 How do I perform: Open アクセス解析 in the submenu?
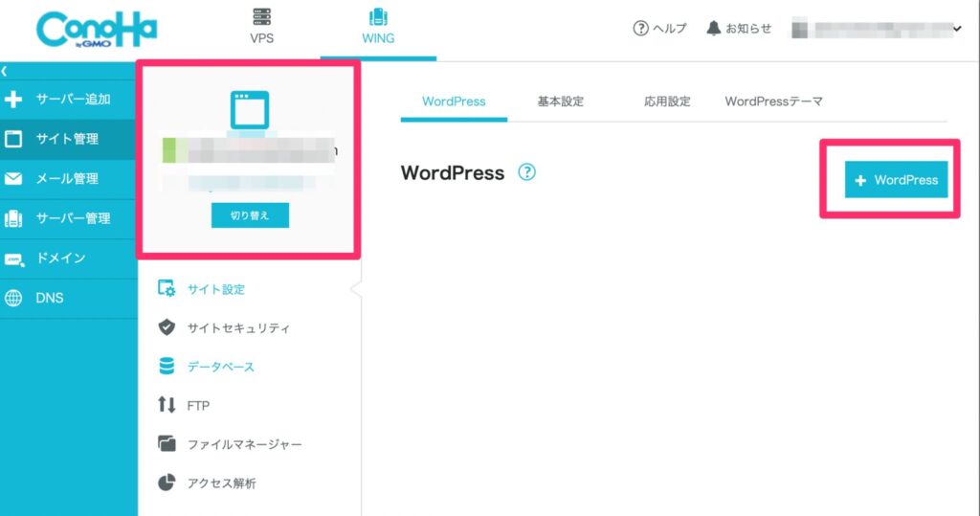point(222,482)
